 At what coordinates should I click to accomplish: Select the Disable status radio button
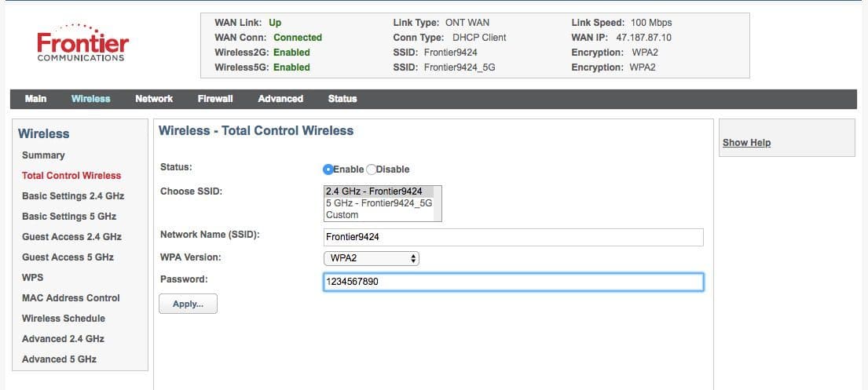pyautogui.click(x=372, y=169)
